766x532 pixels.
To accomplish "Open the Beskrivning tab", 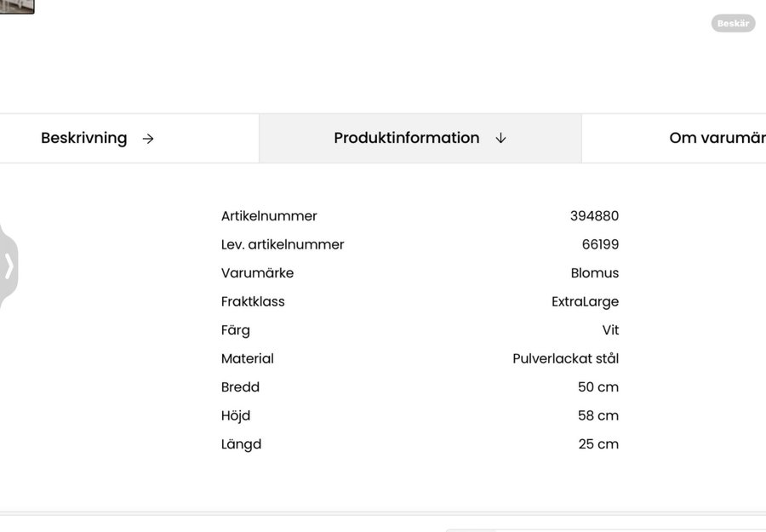I will [x=84, y=138].
